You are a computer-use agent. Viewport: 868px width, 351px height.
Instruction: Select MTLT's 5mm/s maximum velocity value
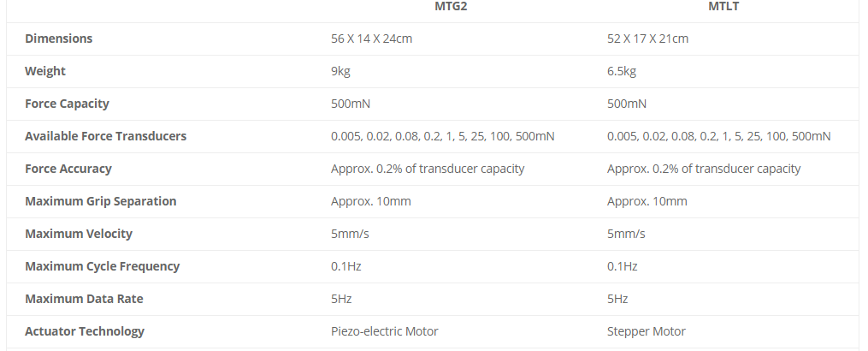(x=626, y=234)
